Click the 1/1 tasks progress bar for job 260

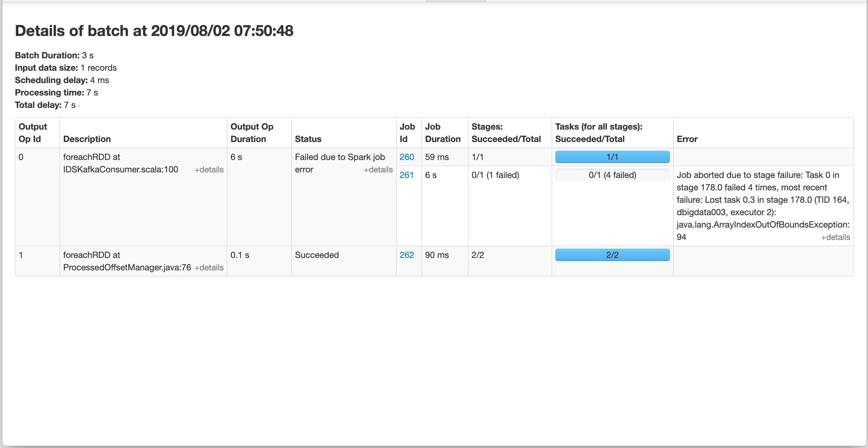click(x=612, y=157)
